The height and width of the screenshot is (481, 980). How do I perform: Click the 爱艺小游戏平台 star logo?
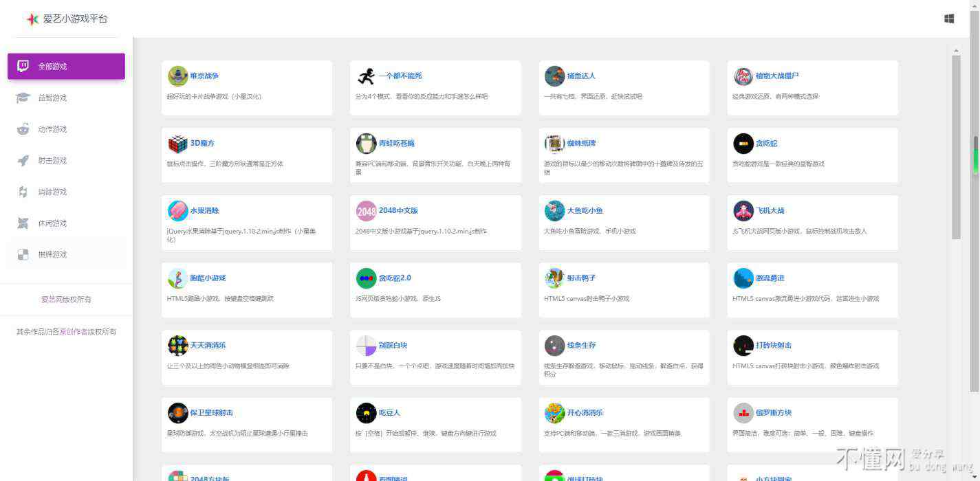[x=32, y=19]
